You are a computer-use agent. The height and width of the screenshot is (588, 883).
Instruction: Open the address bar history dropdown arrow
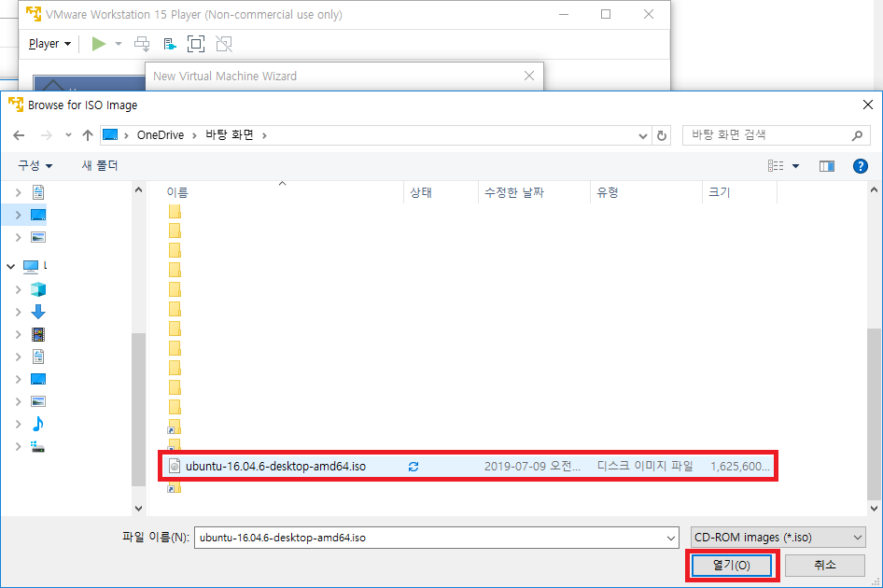[642, 135]
